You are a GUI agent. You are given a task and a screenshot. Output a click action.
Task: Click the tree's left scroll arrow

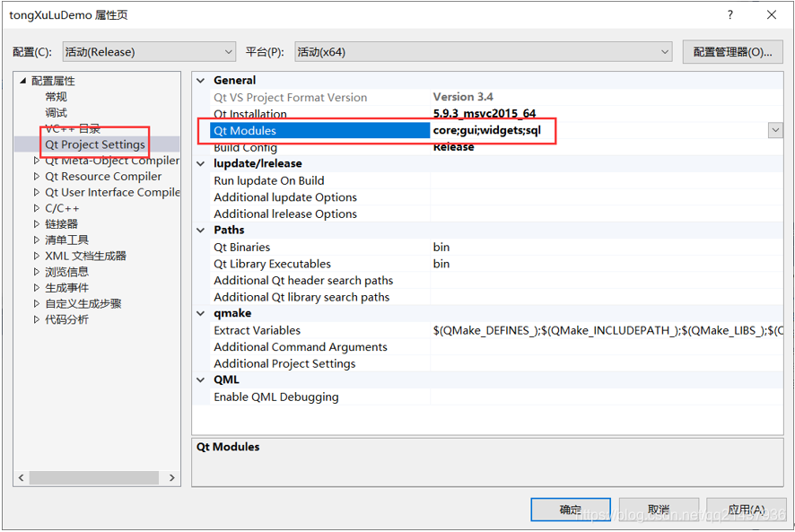[x=21, y=478]
